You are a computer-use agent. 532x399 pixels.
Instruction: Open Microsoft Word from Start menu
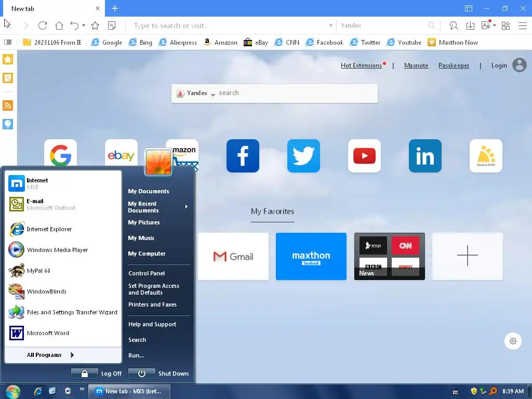coord(63,333)
